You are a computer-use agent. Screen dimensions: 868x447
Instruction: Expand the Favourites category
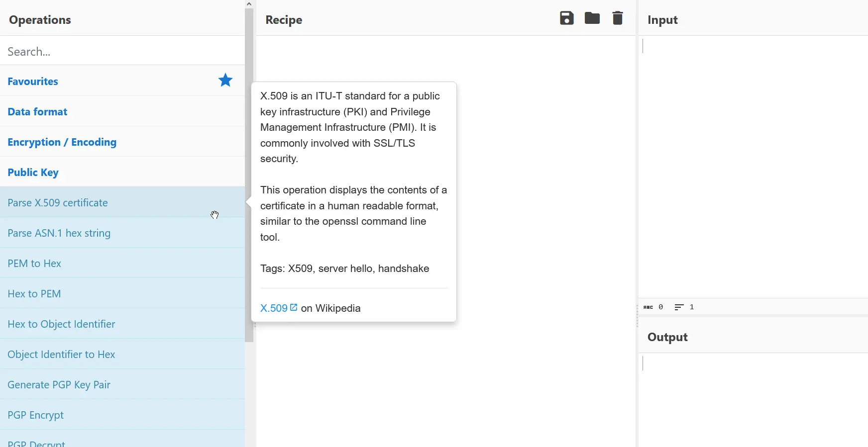pos(33,82)
